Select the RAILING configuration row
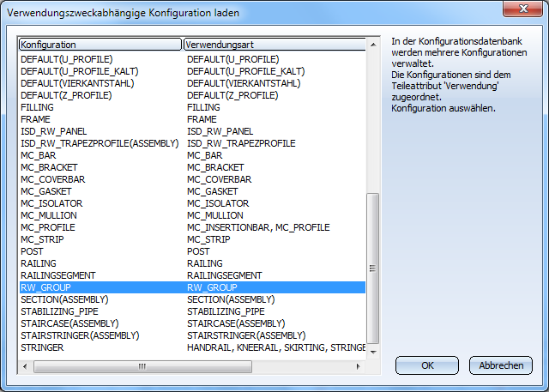Image resolution: width=549 pixels, height=392 pixels. [192, 263]
